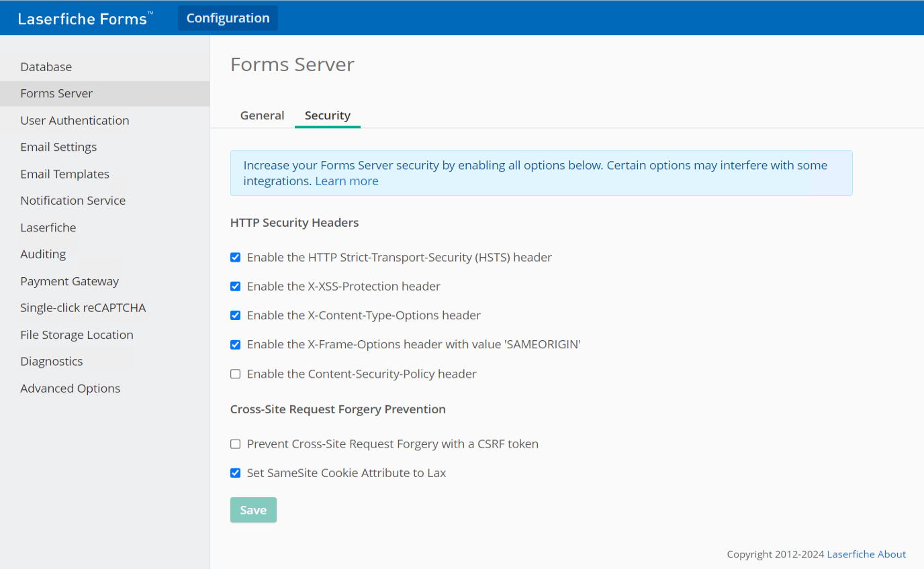This screenshot has height=569, width=924.
Task: Open the About footer link
Action: tap(892, 554)
